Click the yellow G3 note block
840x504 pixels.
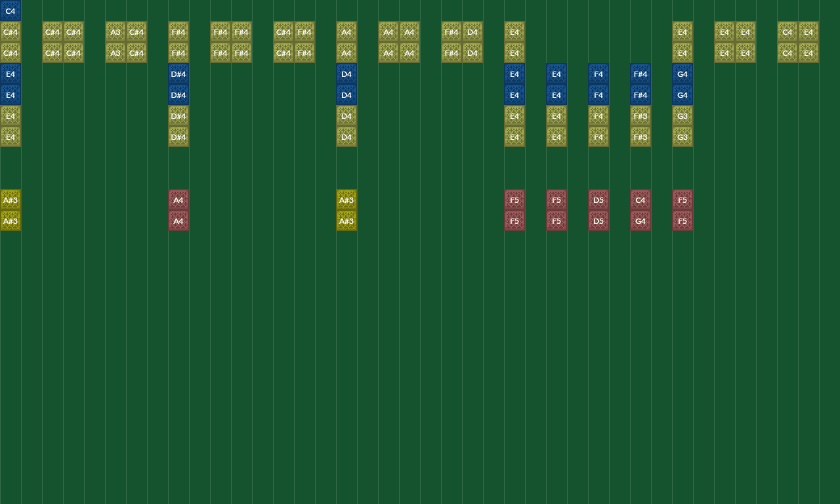[x=682, y=116]
